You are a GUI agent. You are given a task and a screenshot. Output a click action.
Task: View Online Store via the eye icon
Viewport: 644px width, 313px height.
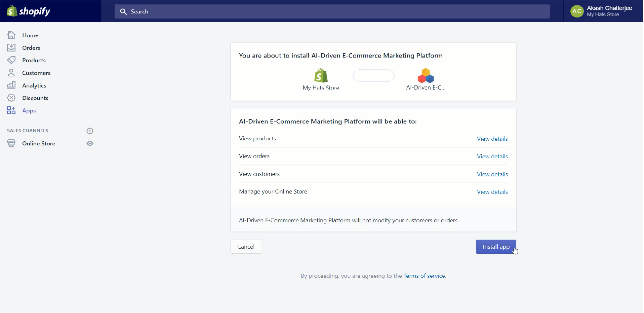90,143
